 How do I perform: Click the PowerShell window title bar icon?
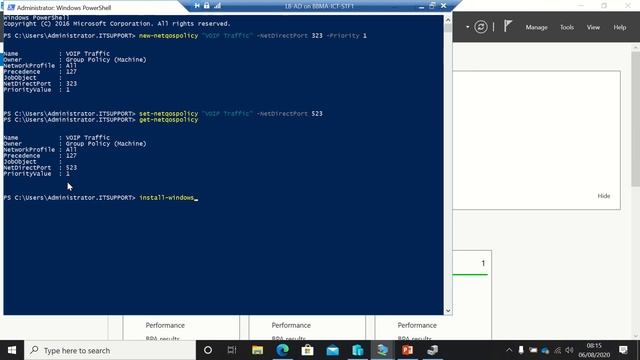[11, 7]
